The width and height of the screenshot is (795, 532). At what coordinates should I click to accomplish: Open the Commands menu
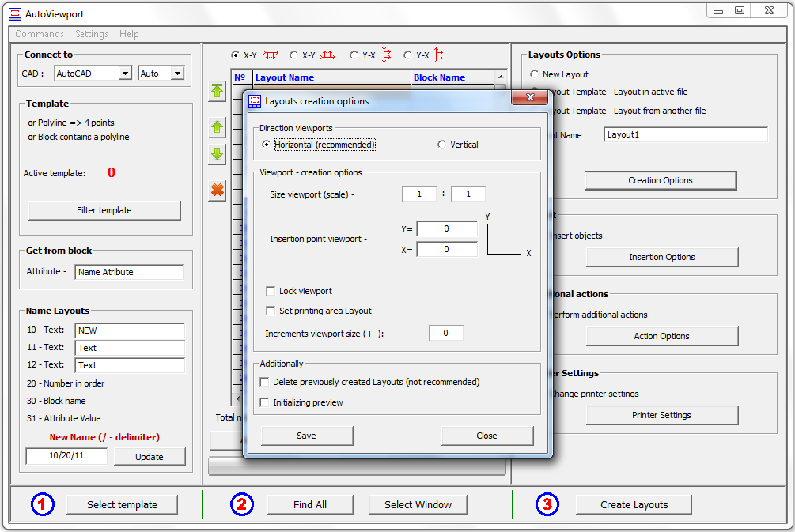(40, 34)
